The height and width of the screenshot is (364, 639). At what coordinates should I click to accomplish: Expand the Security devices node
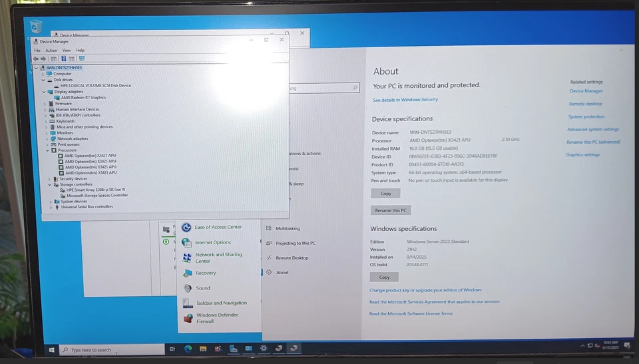(49, 179)
